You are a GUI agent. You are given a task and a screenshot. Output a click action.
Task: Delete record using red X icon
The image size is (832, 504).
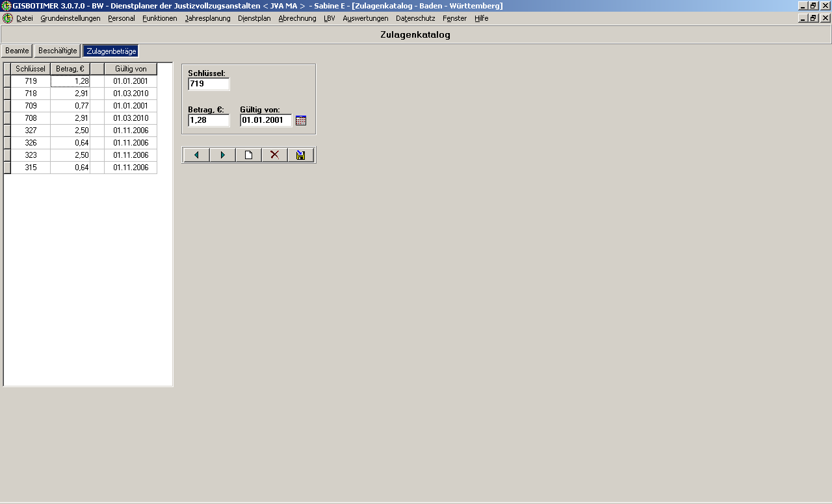(x=274, y=155)
